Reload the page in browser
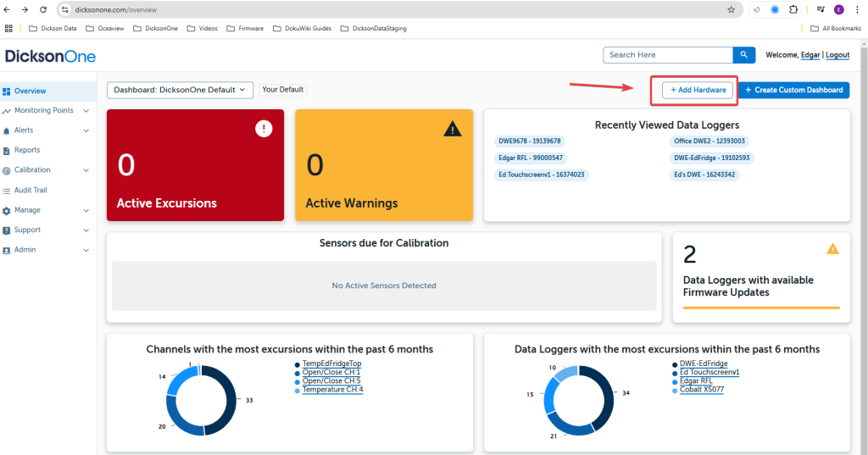 [42, 9]
